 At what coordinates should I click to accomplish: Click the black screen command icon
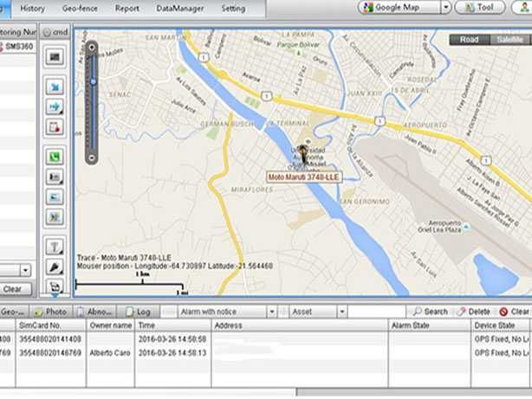(x=55, y=57)
